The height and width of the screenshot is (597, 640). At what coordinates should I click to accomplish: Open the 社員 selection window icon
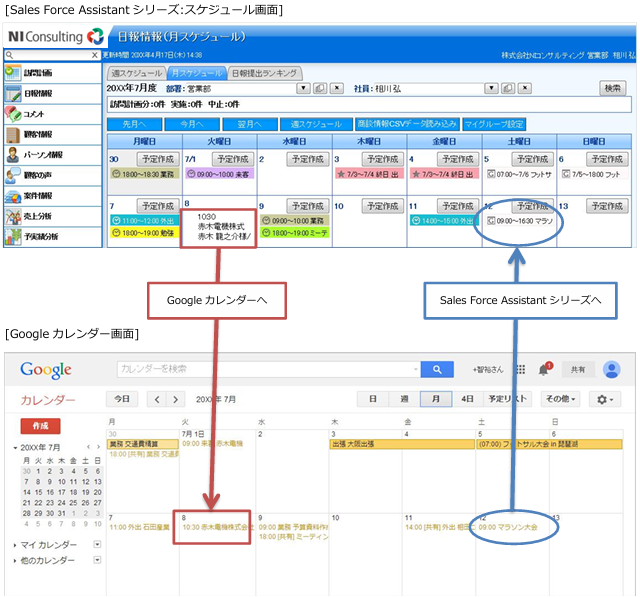point(508,88)
